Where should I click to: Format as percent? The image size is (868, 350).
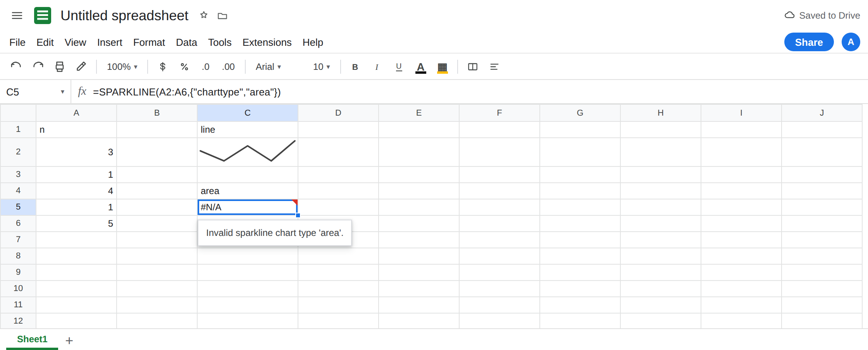coord(184,67)
